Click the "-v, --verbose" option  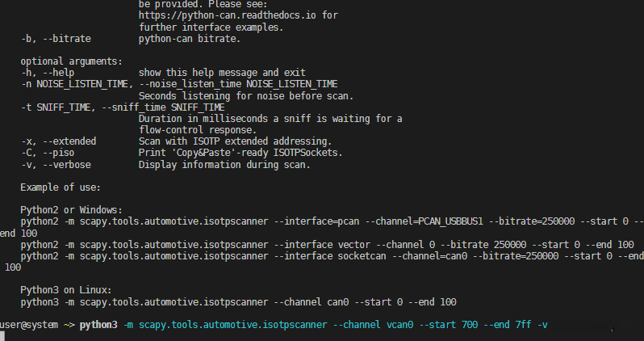pos(56,165)
